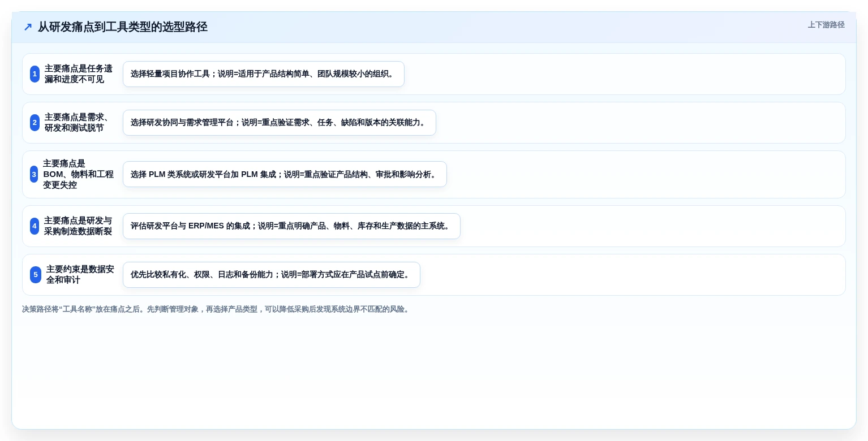This screenshot has width=868, height=441.
Task: Click the text 主要约束是数据安全和审计
Action: coord(80,275)
